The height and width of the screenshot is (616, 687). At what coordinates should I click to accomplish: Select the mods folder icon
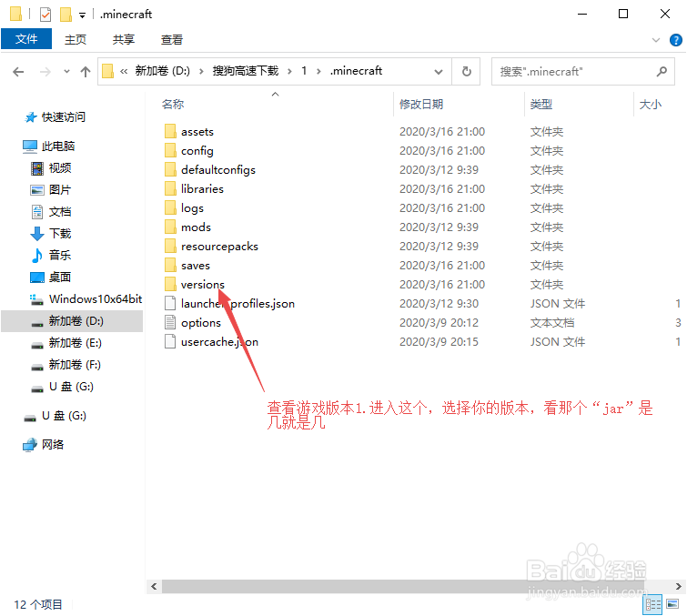(170, 227)
